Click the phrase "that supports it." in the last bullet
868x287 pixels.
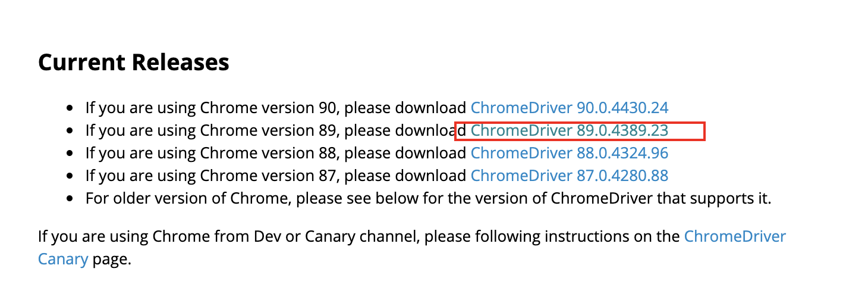[713, 198]
